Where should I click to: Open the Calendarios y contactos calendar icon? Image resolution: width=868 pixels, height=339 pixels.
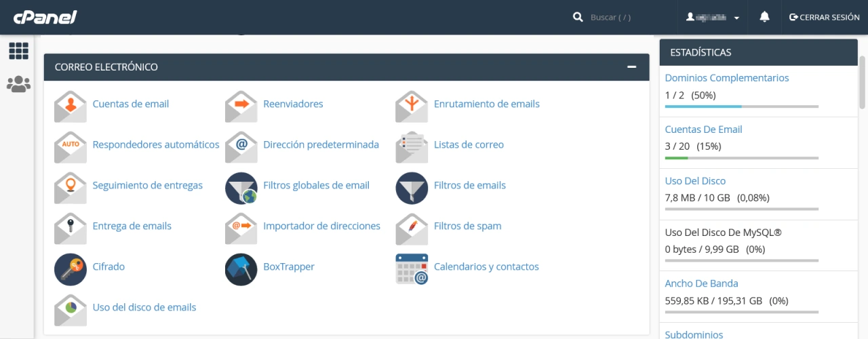click(x=412, y=269)
